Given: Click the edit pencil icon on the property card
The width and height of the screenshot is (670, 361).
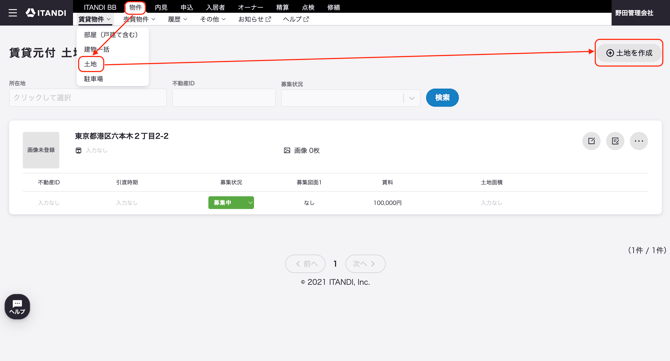Looking at the screenshot, I should (591, 141).
